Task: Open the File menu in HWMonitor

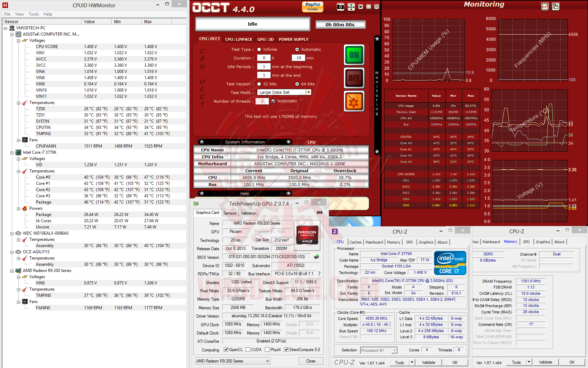Action: point(7,14)
